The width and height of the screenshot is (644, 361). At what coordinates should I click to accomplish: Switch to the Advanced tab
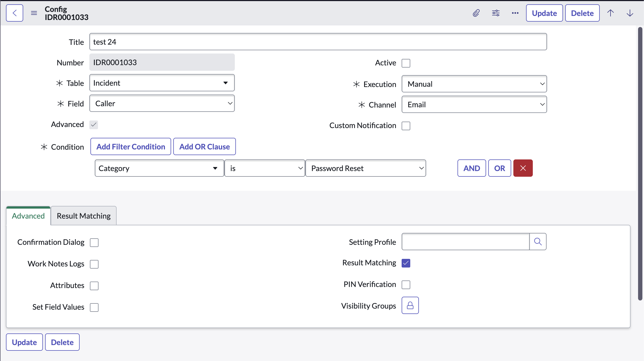[x=28, y=216]
